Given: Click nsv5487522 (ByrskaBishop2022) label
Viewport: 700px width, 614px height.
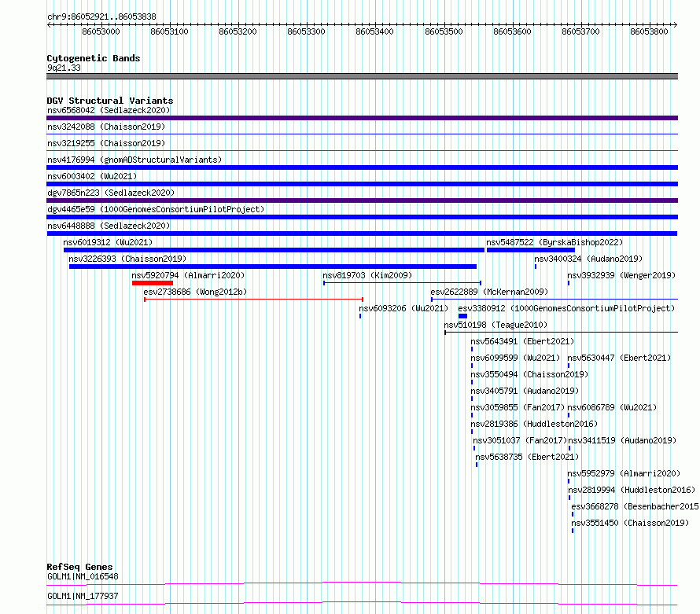Looking at the screenshot, I should click(x=554, y=242).
